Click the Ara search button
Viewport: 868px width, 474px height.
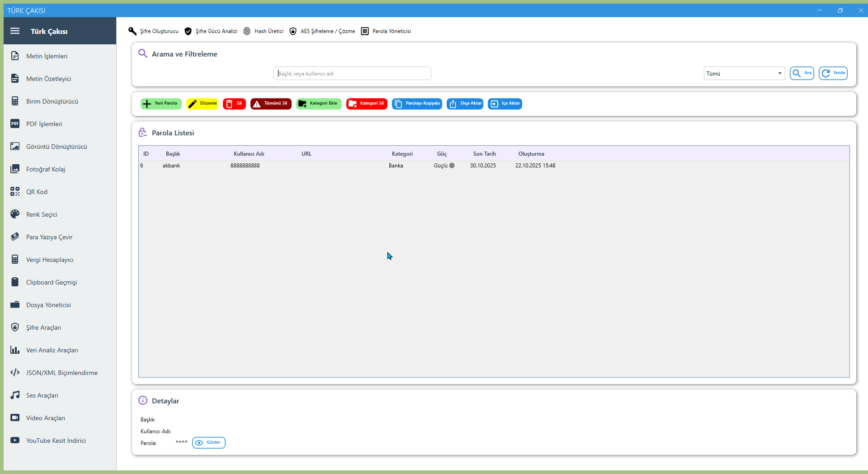pos(802,73)
